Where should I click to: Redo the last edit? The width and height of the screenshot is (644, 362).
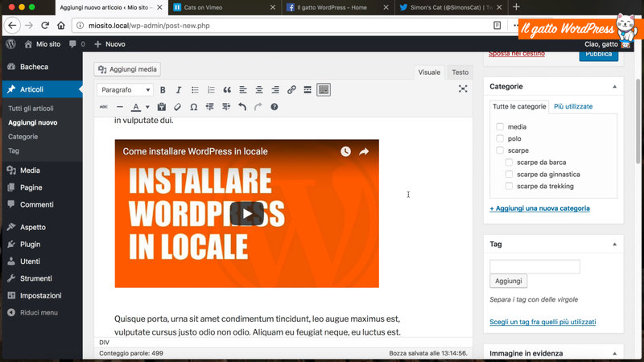coord(258,107)
